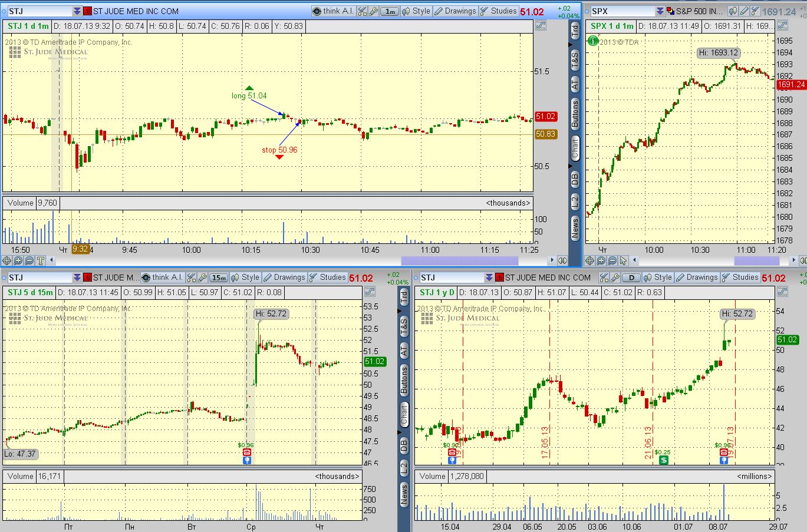The image size is (807, 532).
Task: Click the right scroll arrow below the STJ 1m chart
Action: pyautogui.click(x=552, y=260)
